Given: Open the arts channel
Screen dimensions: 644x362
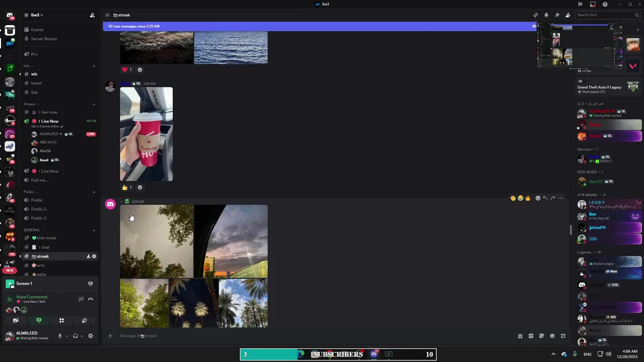Looking at the screenshot, I should 40,265.
